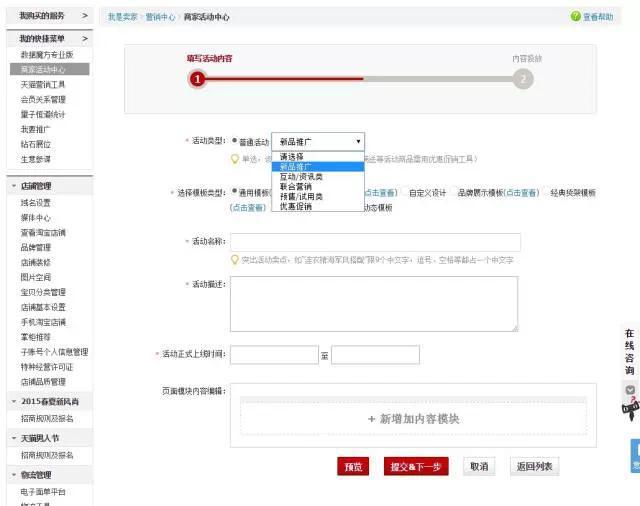The height and width of the screenshot is (506, 640).
Task: Open the highlighted 商家活动中心 menu item
Action: 49,69
